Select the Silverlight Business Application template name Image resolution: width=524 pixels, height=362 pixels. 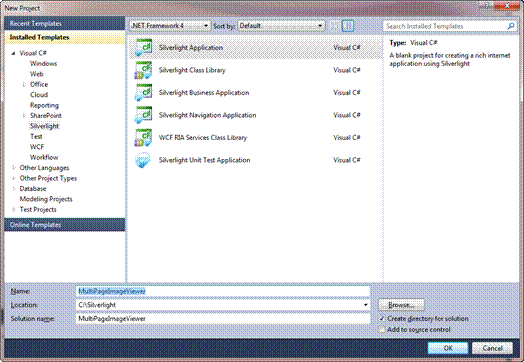tap(204, 92)
